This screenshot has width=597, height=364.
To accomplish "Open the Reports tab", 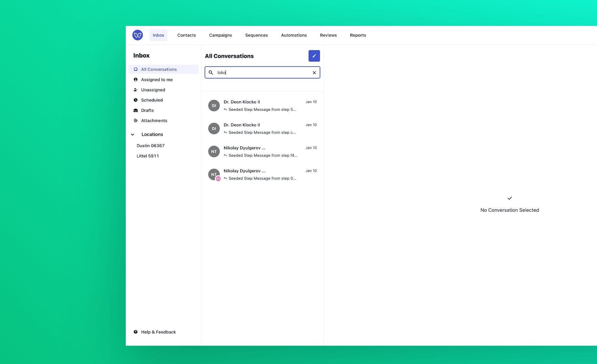I will (357, 35).
